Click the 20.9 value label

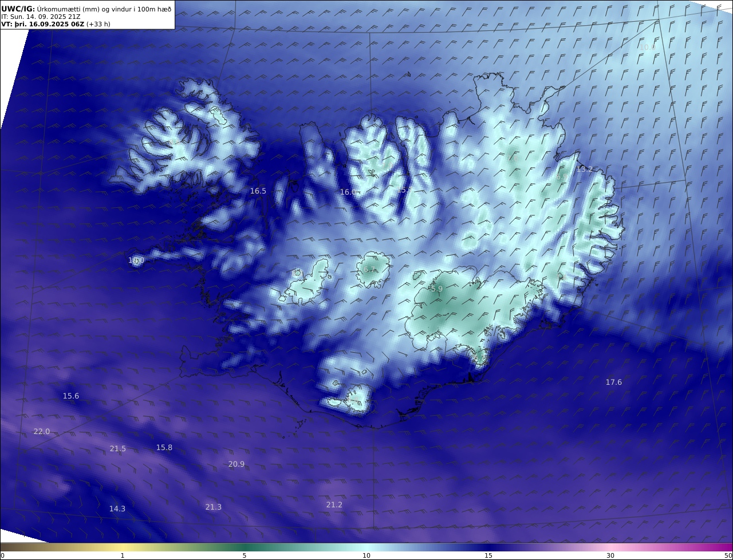[237, 464]
